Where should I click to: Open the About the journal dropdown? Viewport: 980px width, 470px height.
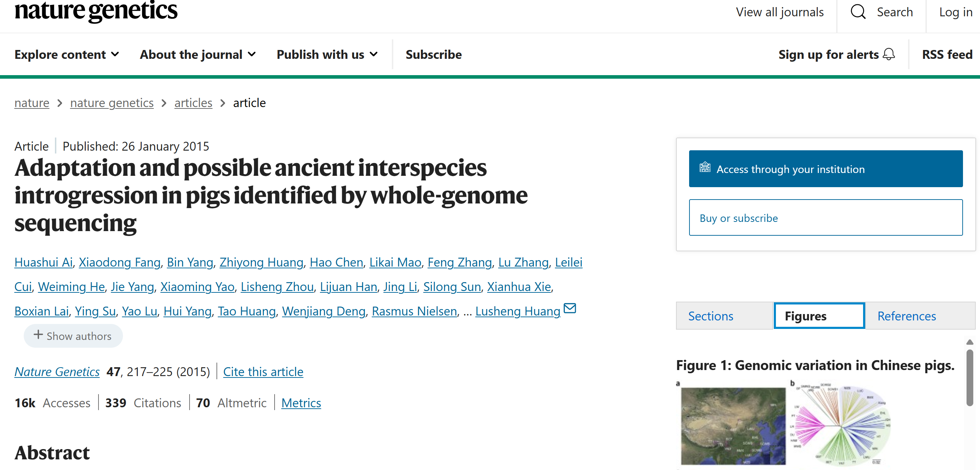coord(198,55)
